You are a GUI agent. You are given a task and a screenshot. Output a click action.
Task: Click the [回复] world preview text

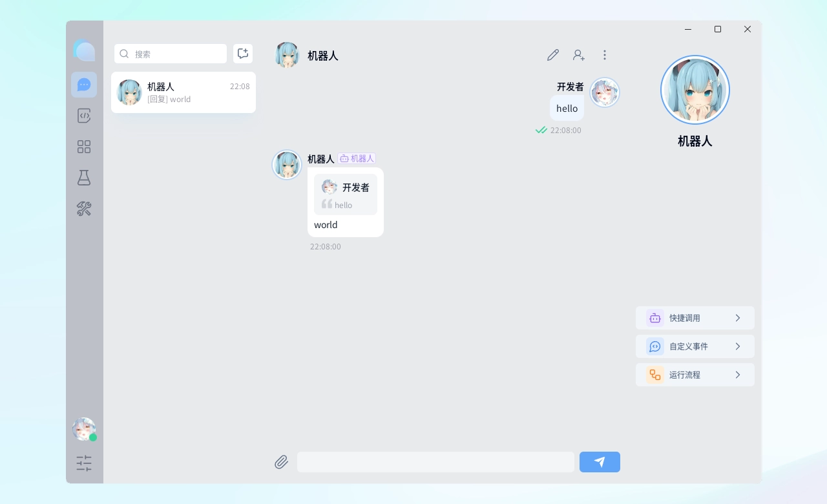pos(169,100)
